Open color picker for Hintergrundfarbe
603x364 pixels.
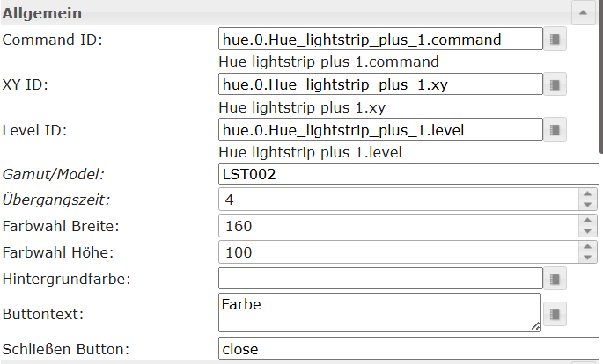click(555, 279)
